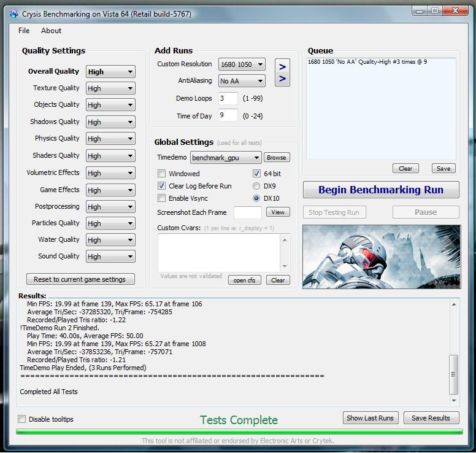This screenshot has width=476, height=453.
Task: Click 'TimeDemo Play Ended' result line
Action: pyautogui.click(x=83, y=368)
